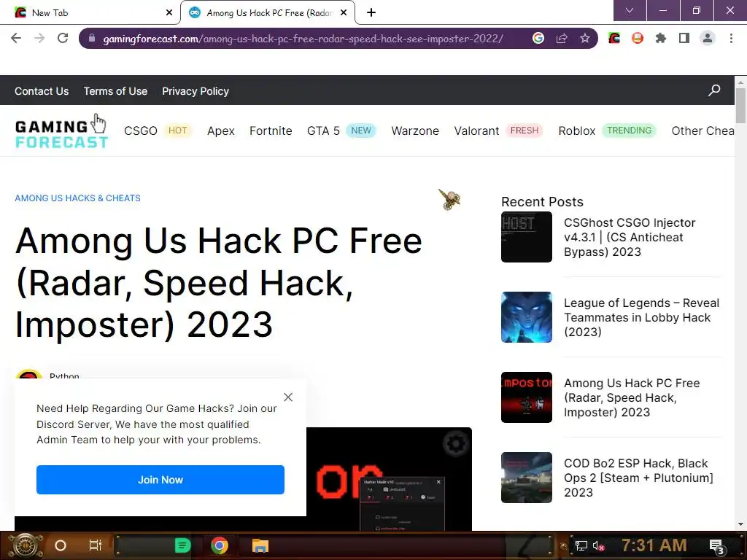Viewport: 747px width, 560px height.
Task: Open Among Us Hack recent post thumbnail
Action: [527, 397]
